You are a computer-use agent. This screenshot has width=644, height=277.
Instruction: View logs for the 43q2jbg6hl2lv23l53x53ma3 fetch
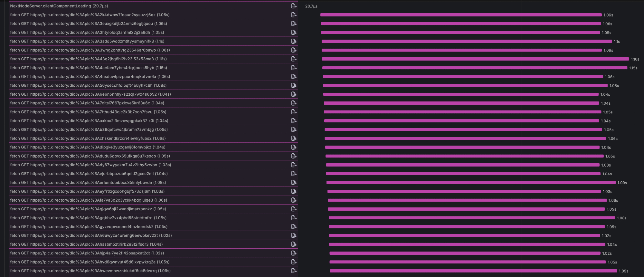(294, 59)
